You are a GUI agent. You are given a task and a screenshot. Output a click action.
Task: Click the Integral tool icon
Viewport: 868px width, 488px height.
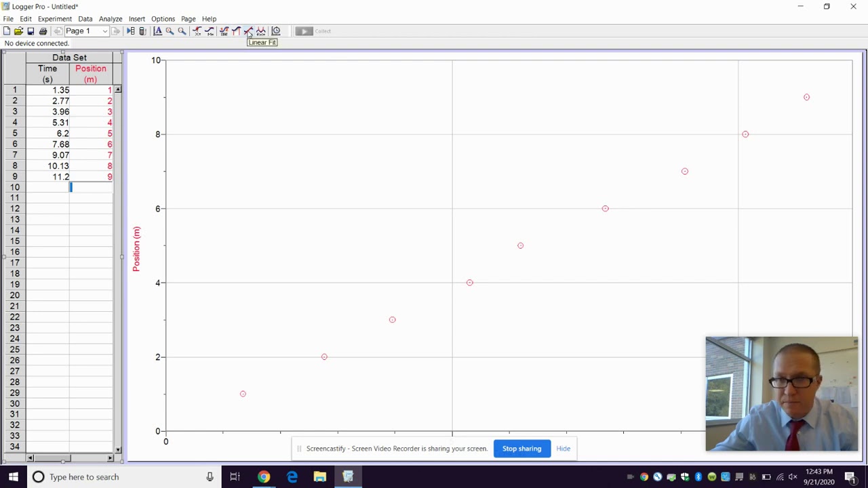236,31
